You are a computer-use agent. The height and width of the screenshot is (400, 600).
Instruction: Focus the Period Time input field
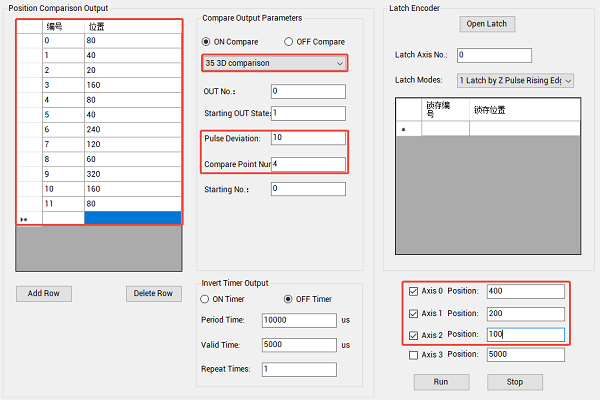pos(298,320)
